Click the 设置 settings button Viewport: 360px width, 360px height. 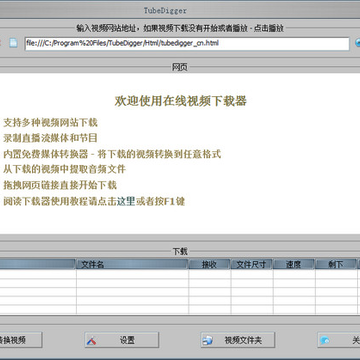(x=121, y=340)
